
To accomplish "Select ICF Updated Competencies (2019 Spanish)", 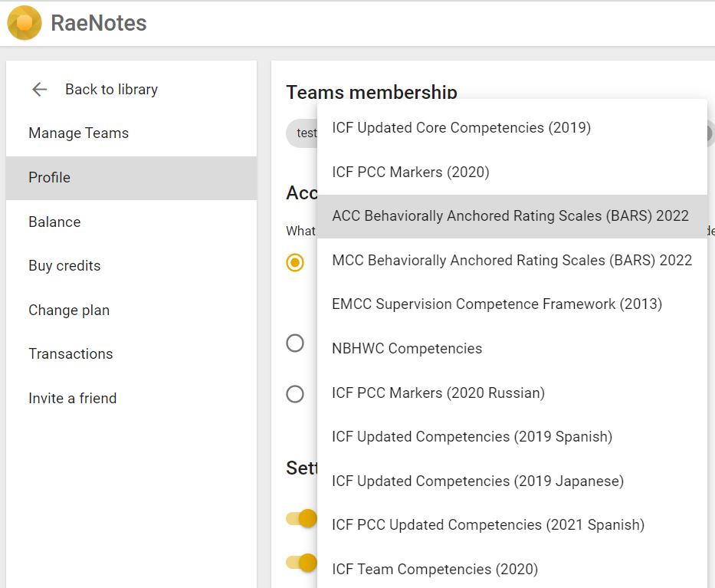I will tap(512, 437).
